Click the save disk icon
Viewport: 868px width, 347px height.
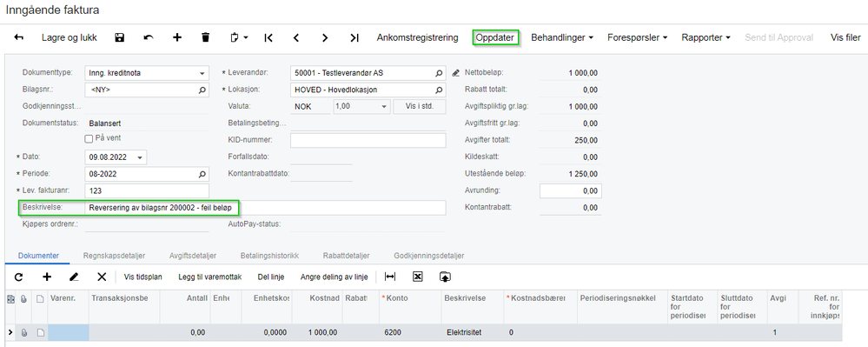[x=120, y=37]
